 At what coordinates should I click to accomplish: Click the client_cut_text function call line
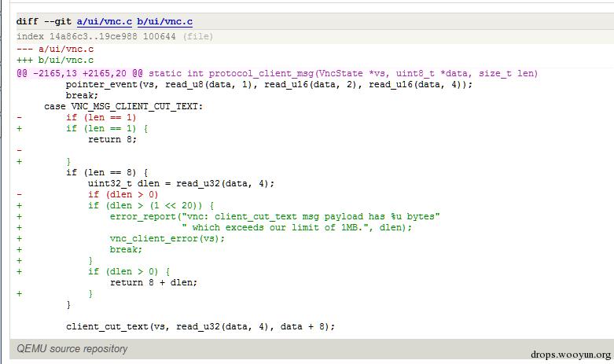(x=200, y=326)
